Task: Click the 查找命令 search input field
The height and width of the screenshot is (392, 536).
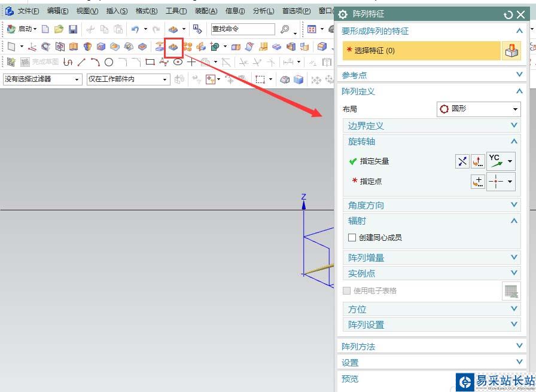Action: (243, 29)
